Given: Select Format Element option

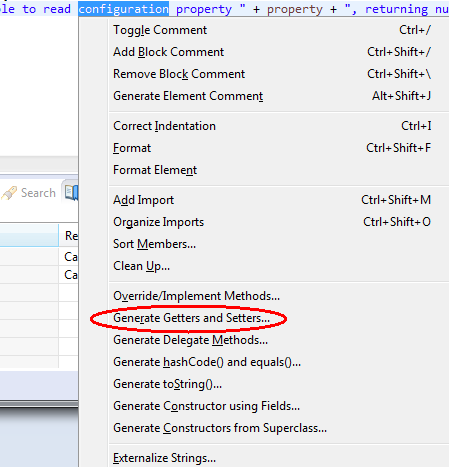Looking at the screenshot, I should (x=264, y=170).
